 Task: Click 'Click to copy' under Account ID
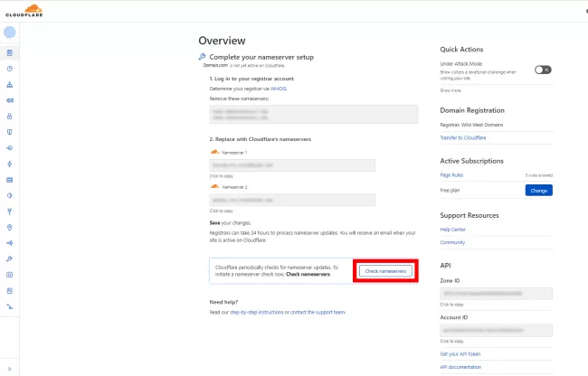452,341
